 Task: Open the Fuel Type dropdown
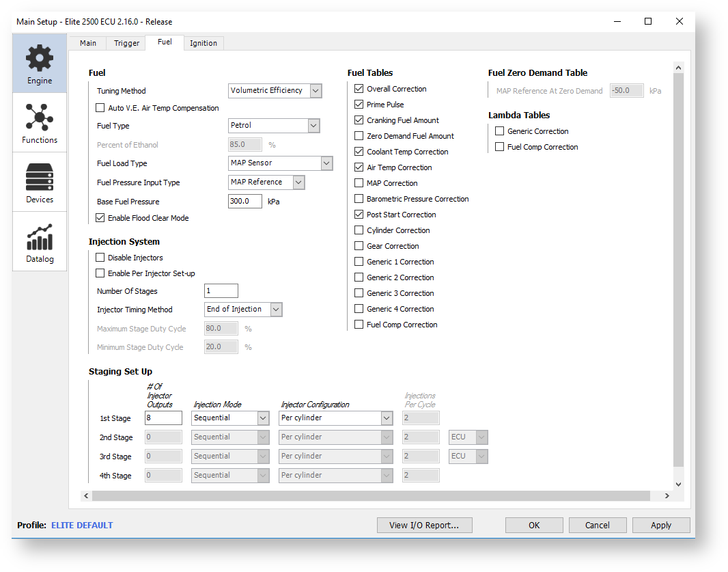(274, 126)
